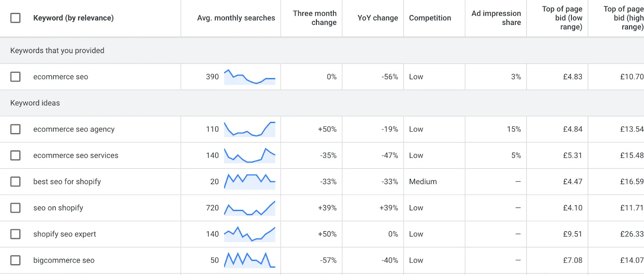
Task: Select the 'ecommerce seo agency' keyword checkbox
Action: click(x=15, y=129)
